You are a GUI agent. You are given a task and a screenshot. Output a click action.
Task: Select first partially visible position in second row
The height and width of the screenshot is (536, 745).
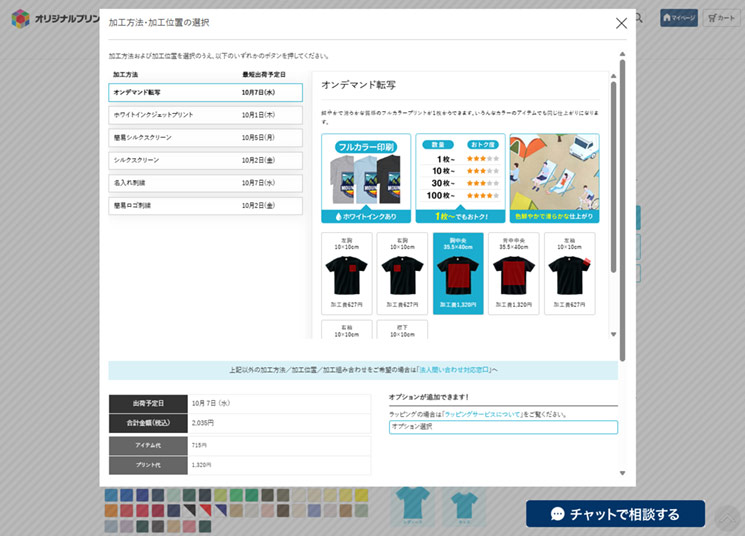[x=346, y=329]
